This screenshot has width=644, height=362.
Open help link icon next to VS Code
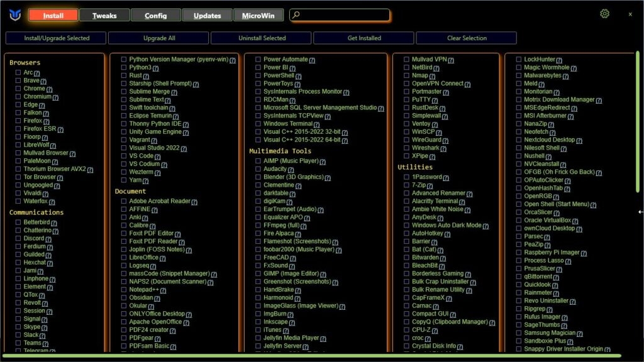point(158,156)
